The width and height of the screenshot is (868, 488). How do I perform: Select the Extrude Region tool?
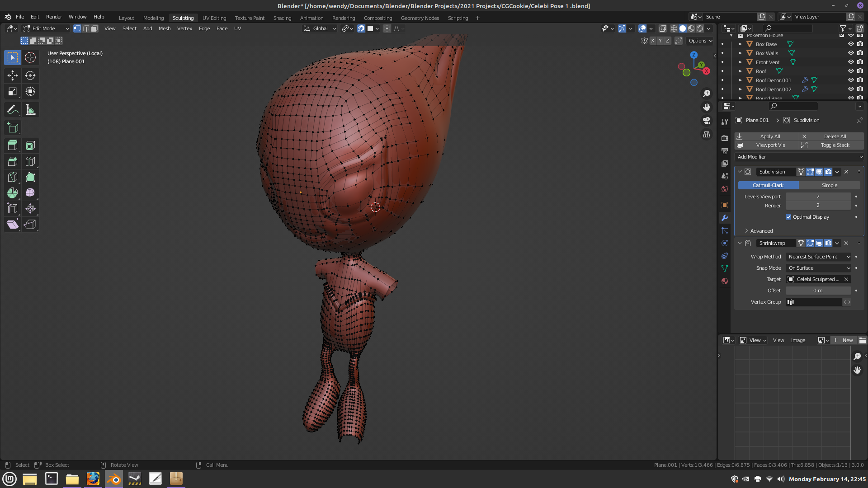pyautogui.click(x=12, y=145)
